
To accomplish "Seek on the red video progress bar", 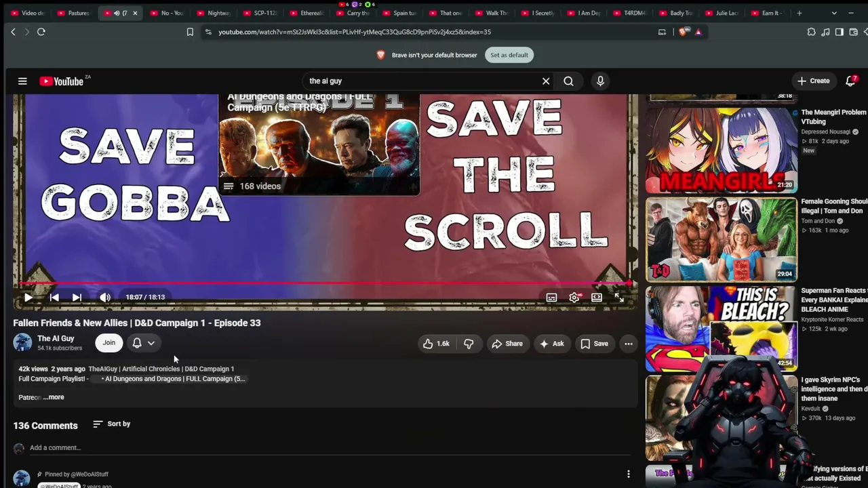I will [325, 283].
